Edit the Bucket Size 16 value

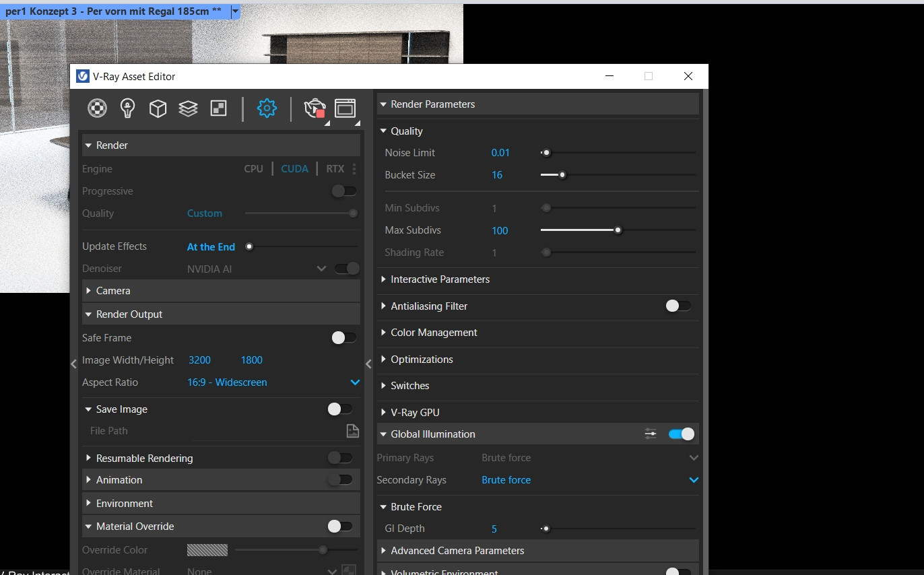click(497, 175)
